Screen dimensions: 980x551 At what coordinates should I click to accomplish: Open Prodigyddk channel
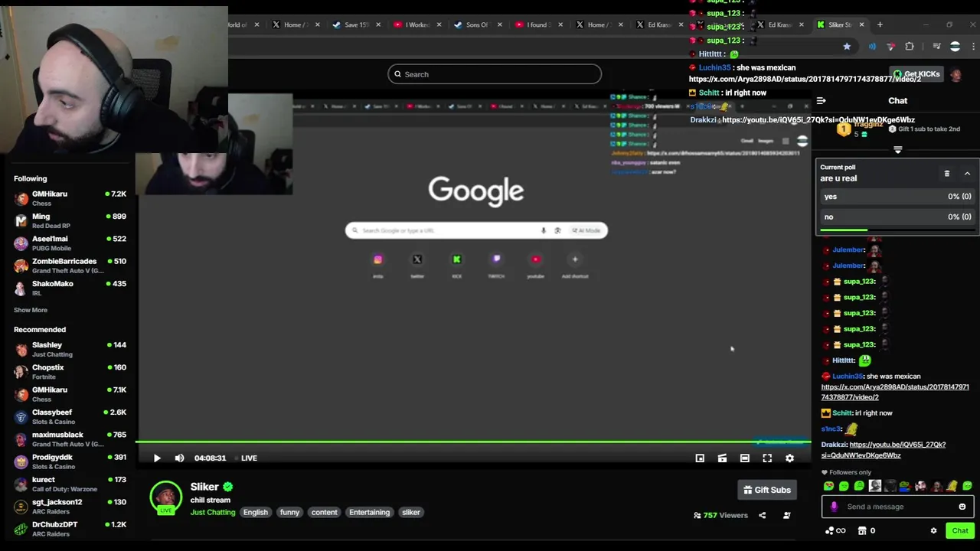coord(70,461)
